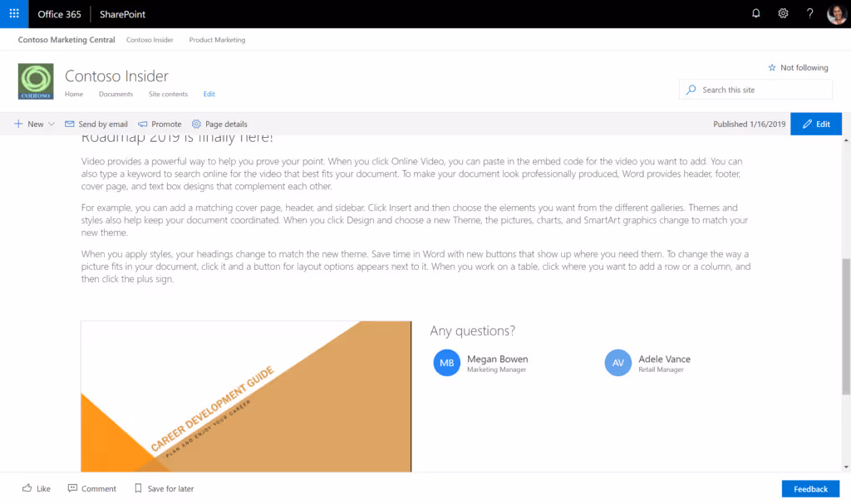851x504 pixels.
Task: Click the Comment label
Action: (99, 488)
